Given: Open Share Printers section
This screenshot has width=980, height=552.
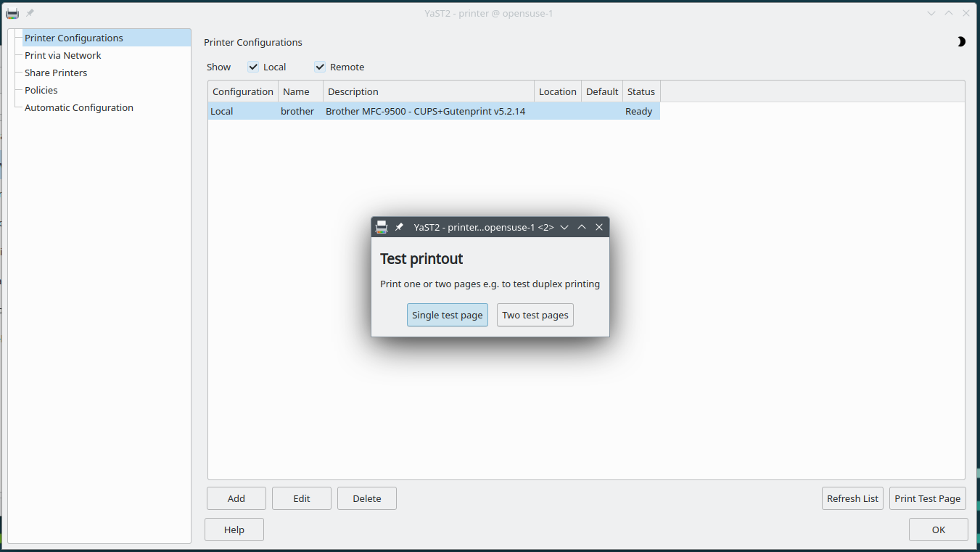Looking at the screenshot, I should 56,73.
